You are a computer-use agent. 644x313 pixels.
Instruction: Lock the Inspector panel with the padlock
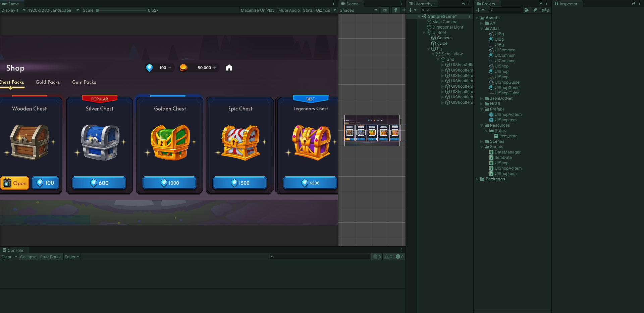[x=634, y=4]
